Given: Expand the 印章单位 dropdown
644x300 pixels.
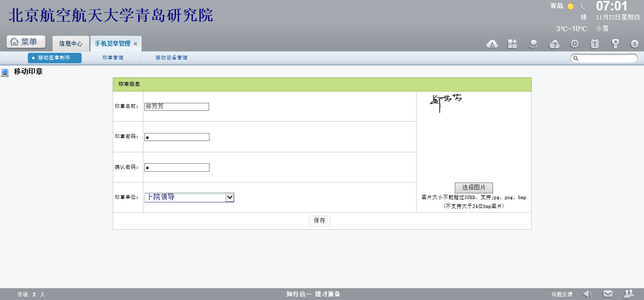Looking at the screenshot, I should point(230,197).
